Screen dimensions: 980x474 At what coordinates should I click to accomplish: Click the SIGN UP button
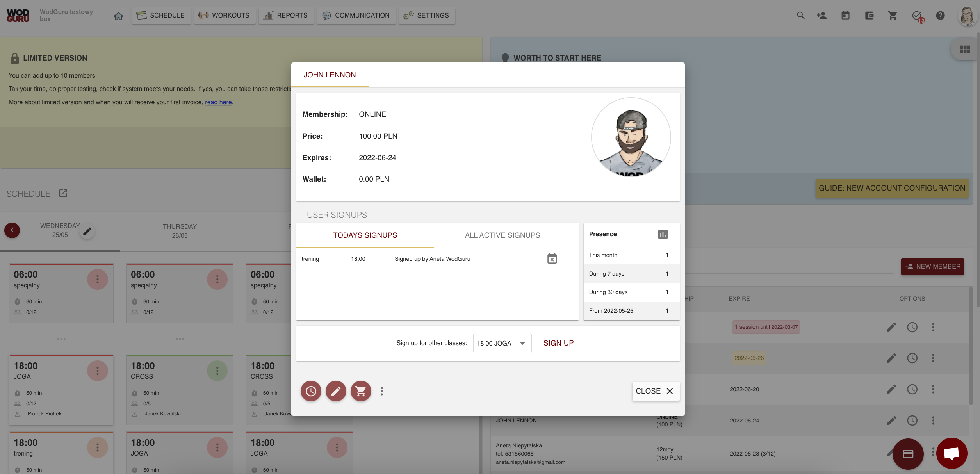558,343
